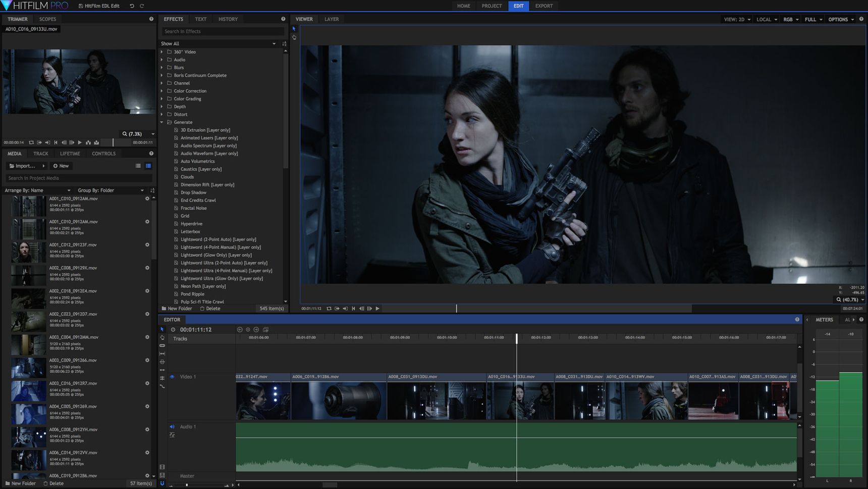This screenshot has width=868, height=489.
Task: Click the Editor timecode clock icon
Action: [173, 329]
